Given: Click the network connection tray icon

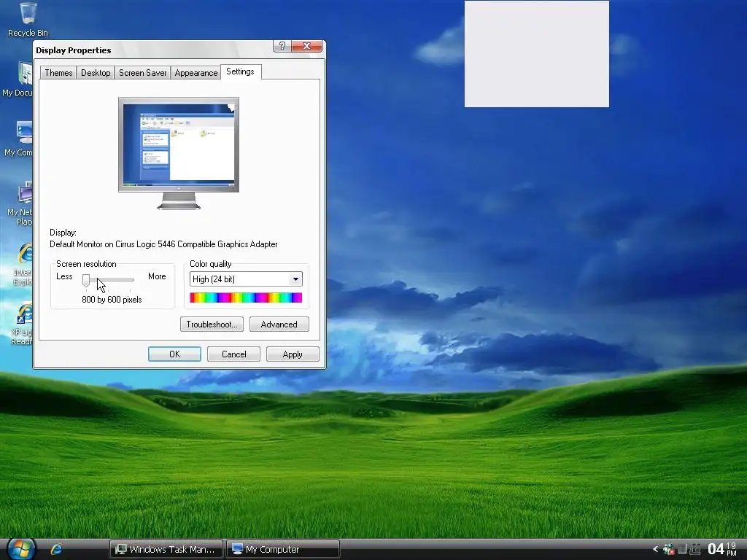Looking at the screenshot, I should point(696,550).
